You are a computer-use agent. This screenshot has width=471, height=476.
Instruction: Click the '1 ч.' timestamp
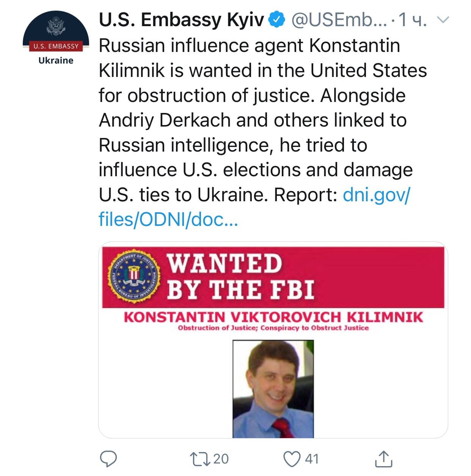pyautogui.click(x=413, y=20)
